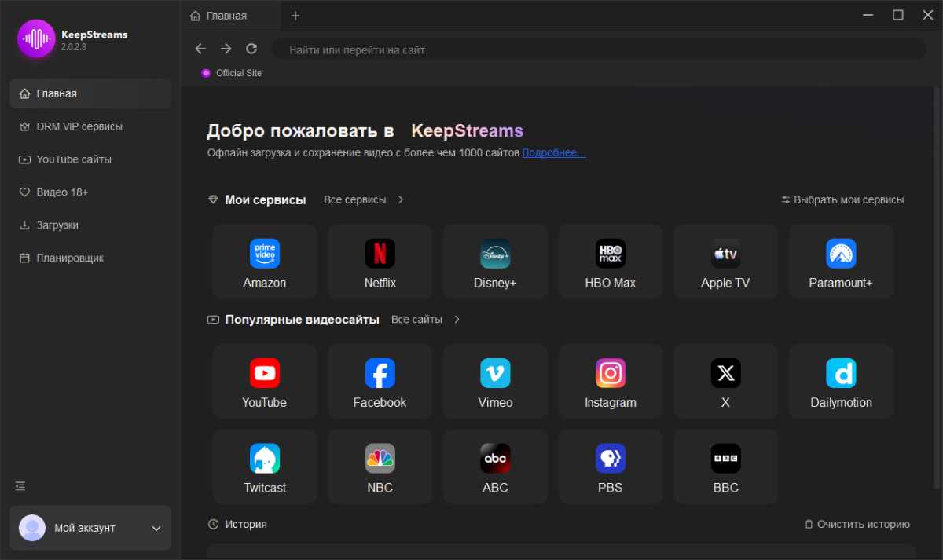Image resolution: width=943 pixels, height=560 pixels.
Task: Click the account avatar icon
Action: [x=32, y=528]
